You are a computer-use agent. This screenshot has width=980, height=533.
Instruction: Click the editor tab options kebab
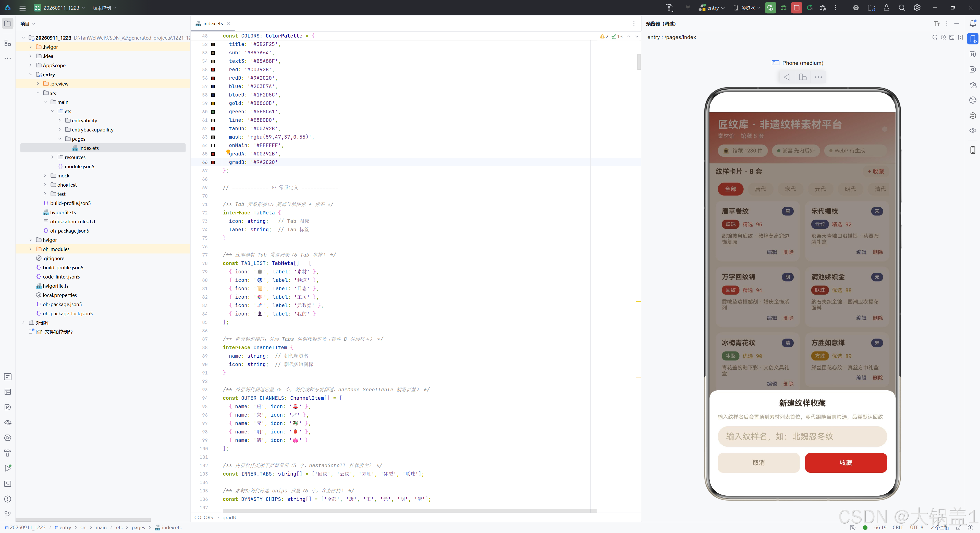pyautogui.click(x=634, y=23)
